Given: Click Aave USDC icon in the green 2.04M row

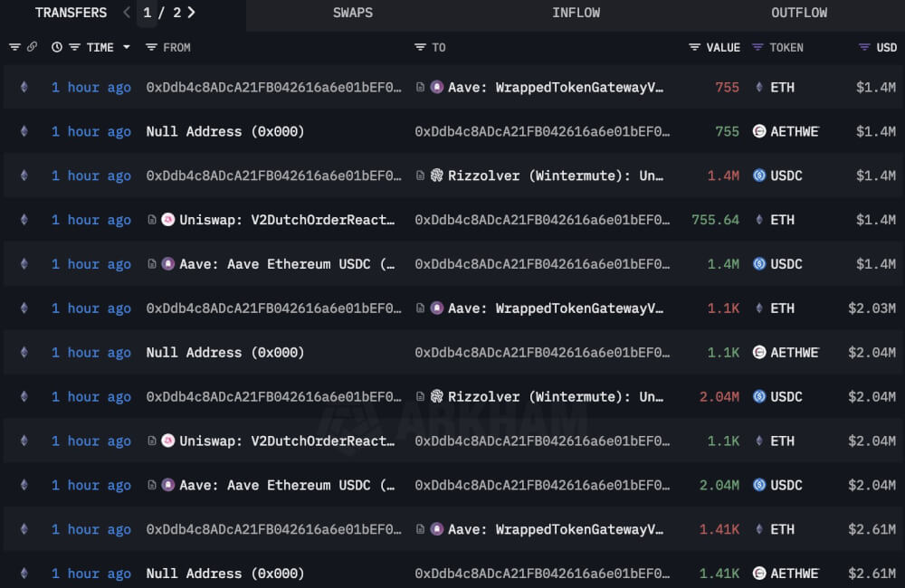Looking at the screenshot, I should tap(168, 485).
